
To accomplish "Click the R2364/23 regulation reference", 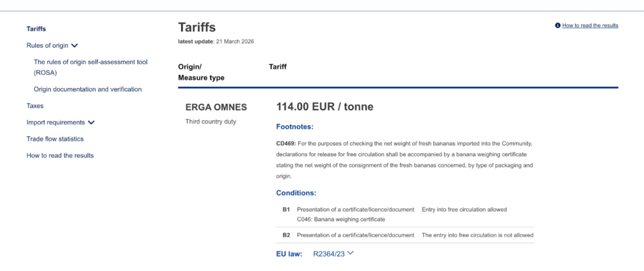I will (328, 254).
